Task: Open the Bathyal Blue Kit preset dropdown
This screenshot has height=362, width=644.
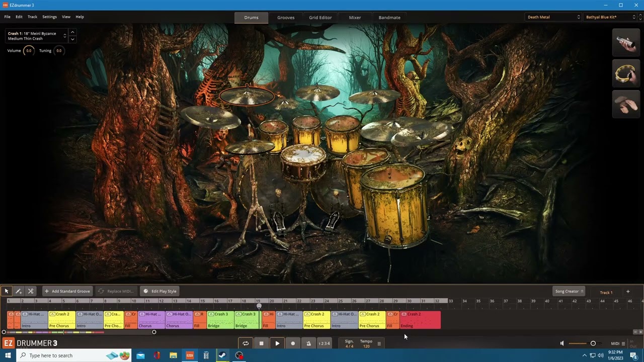Action: (611, 17)
